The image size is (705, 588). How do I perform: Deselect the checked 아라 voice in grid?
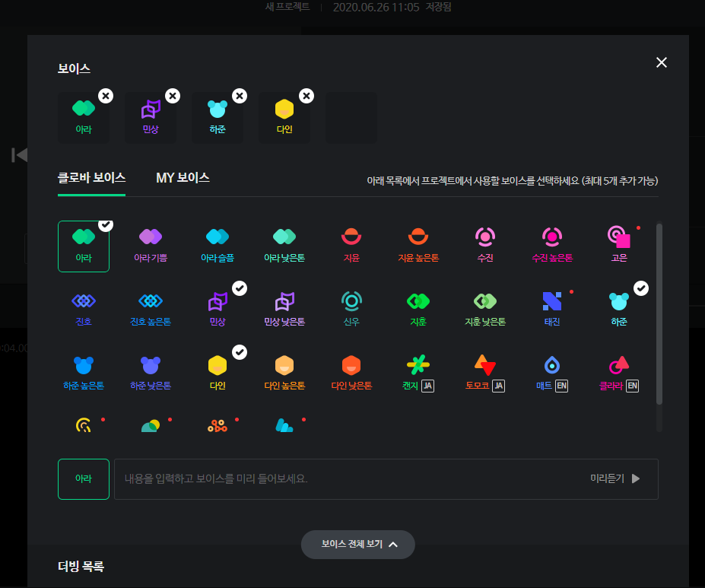coord(84,246)
